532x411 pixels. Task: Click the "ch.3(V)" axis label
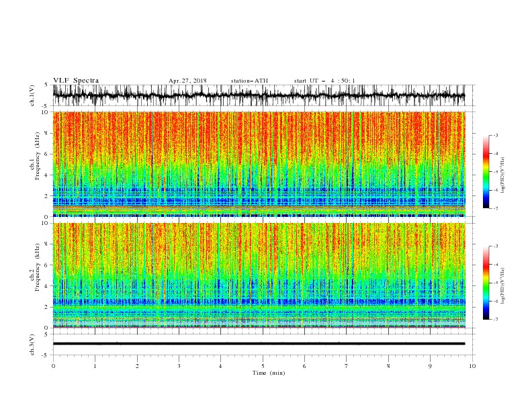tap(32, 345)
